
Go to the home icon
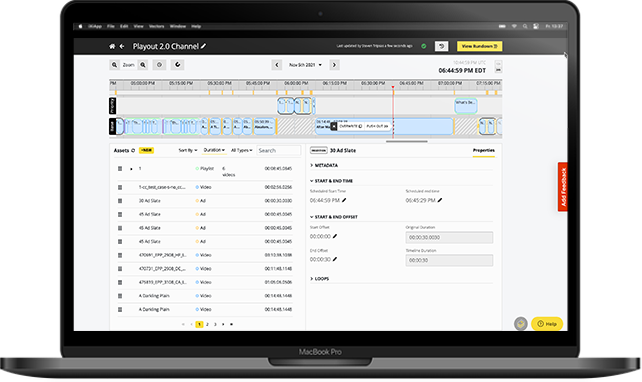click(112, 46)
